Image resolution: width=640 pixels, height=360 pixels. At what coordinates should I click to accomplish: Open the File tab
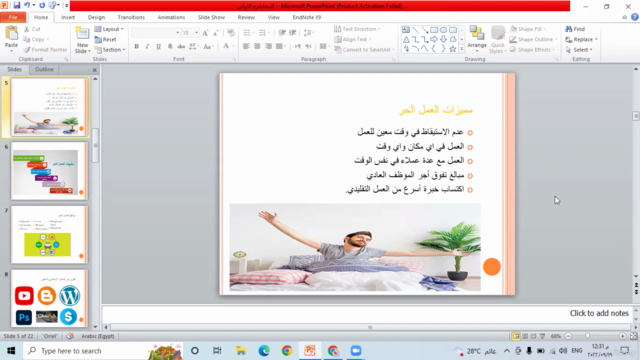(x=13, y=17)
